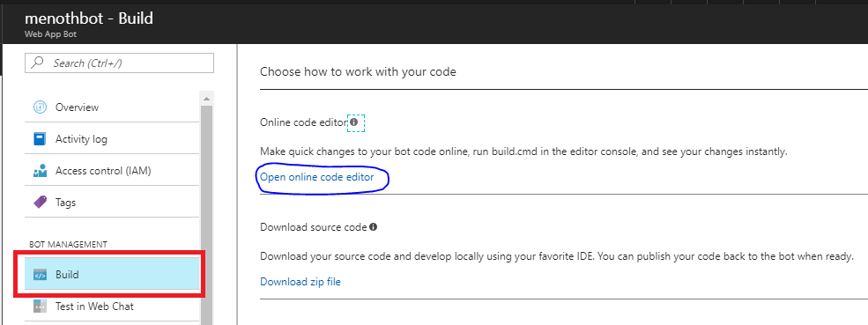This screenshot has height=325, width=868.
Task: Open the Test in Web Chat entry
Action: (x=112, y=307)
